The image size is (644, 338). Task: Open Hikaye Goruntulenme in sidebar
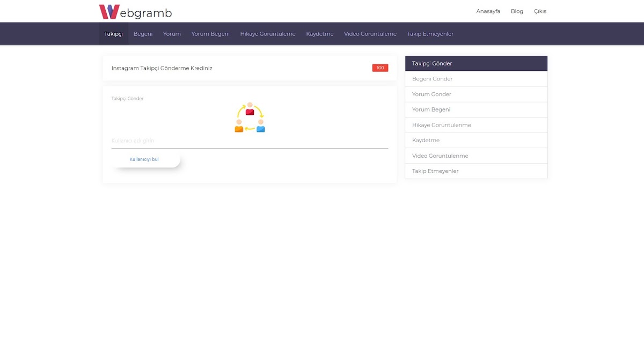tap(476, 125)
